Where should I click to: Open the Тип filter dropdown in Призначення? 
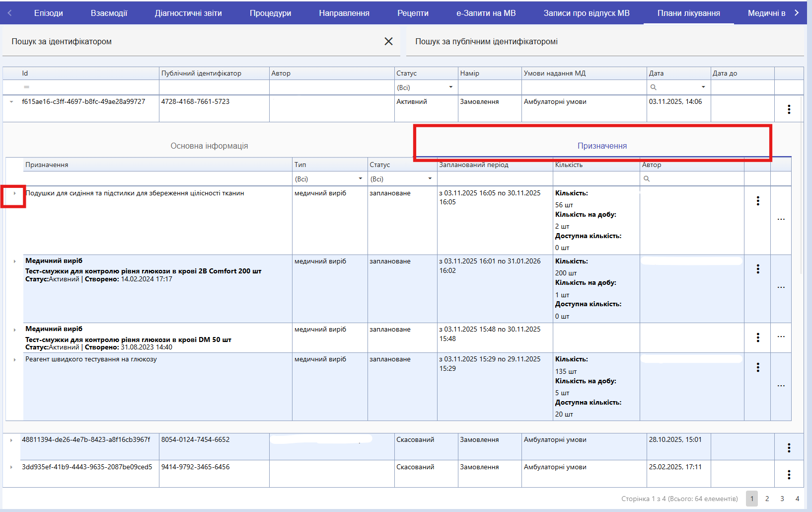click(x=361, y=179)
